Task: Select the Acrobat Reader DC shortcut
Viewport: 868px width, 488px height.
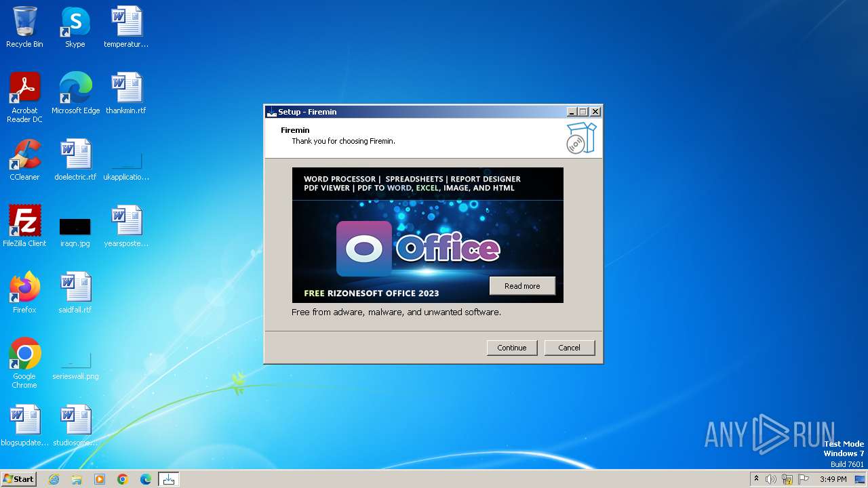Action: 24,98
